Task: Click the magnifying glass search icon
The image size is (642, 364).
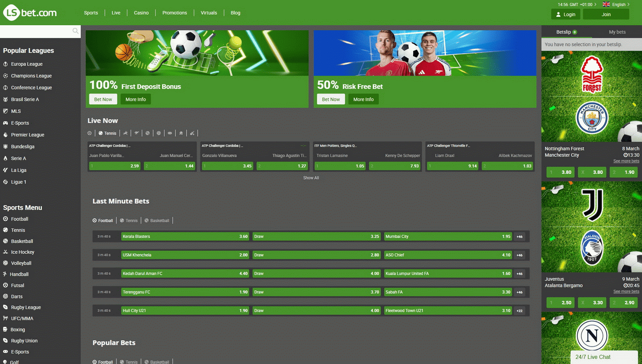Action: point(75,31)
